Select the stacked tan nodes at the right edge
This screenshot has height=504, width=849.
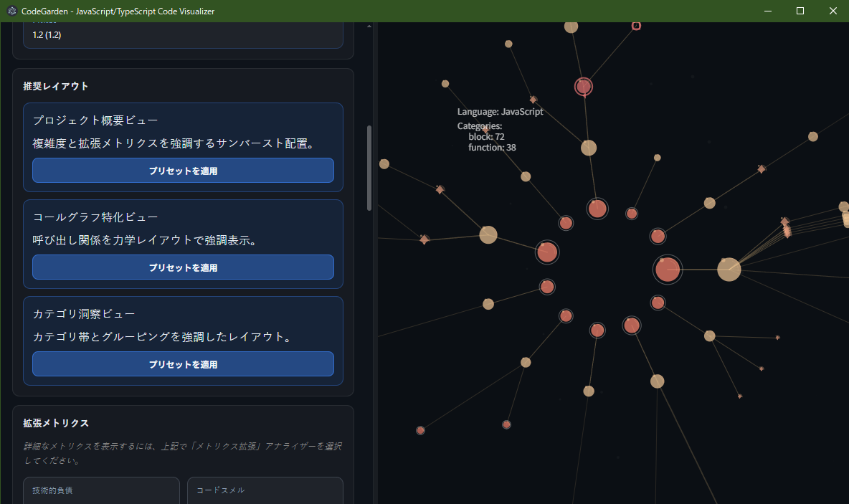[845, 215]
